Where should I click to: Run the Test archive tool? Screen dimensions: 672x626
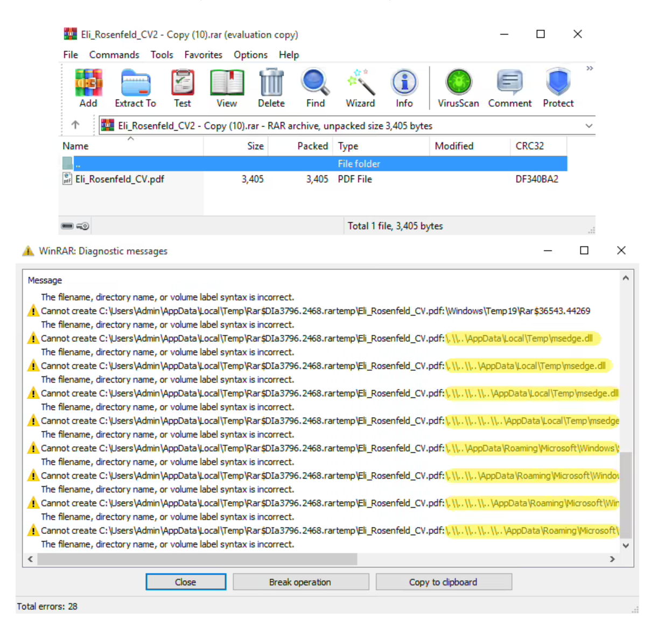pyautogui.click(x=183, y=88)
